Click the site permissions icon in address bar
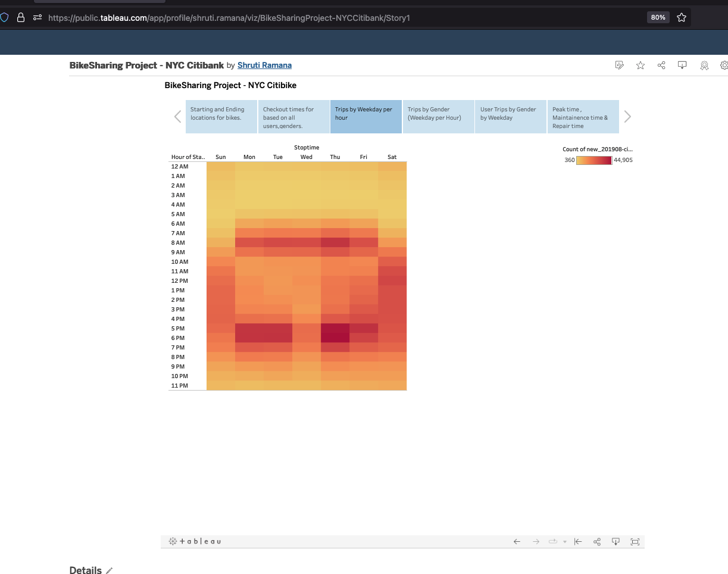Image resolution: width=728 pixels, height=574 pixels. (x=37, y=18)
